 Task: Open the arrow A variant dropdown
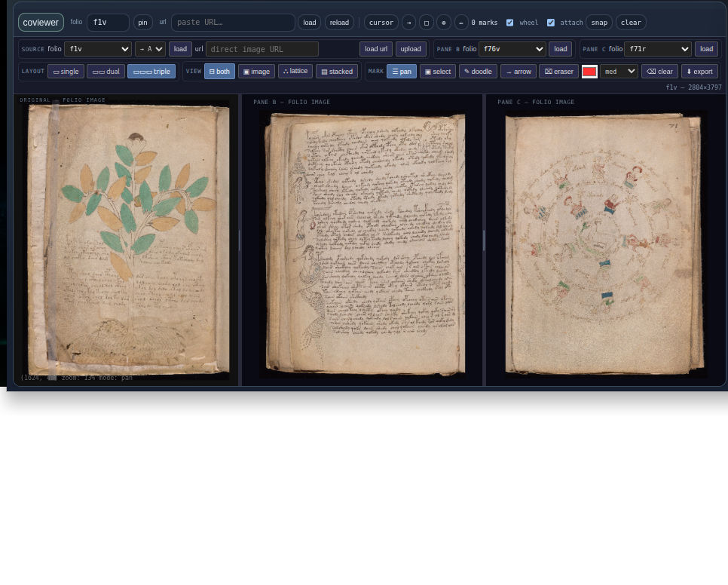151,49
